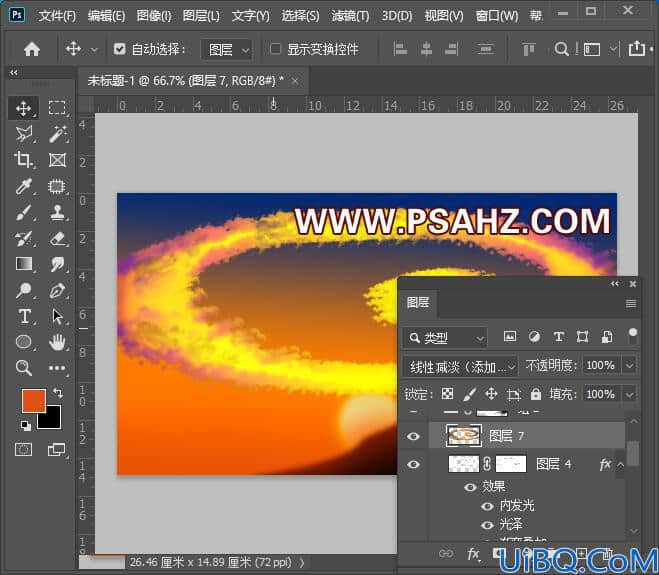The image size is (659, 575).
Task: Expand the toolbox with double-arrow
Action: point(14,72)
